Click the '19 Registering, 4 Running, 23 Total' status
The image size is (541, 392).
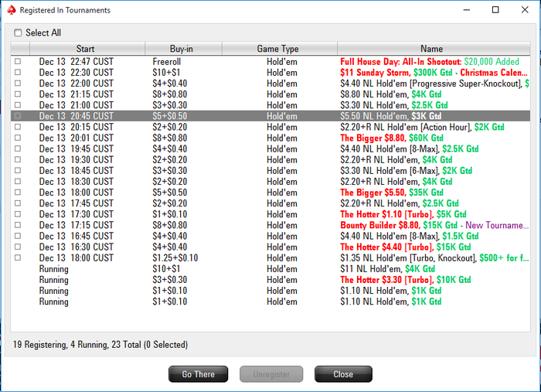click(100, 345)
